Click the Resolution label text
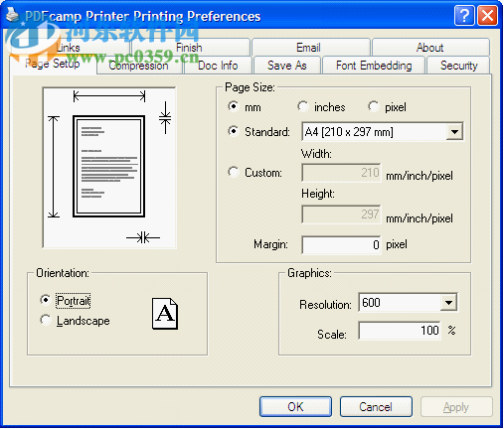This screenshot has height=429, width=504. [x=325, y=305]
